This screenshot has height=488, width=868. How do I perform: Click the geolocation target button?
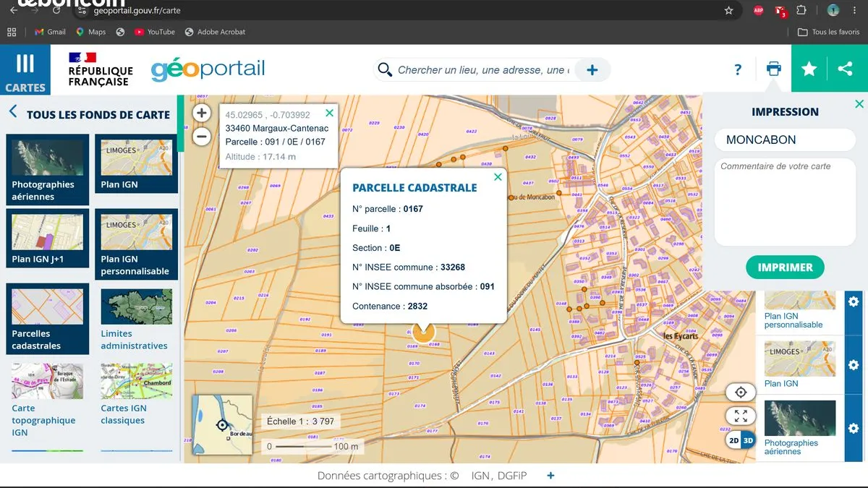click(x=741, y=393)
